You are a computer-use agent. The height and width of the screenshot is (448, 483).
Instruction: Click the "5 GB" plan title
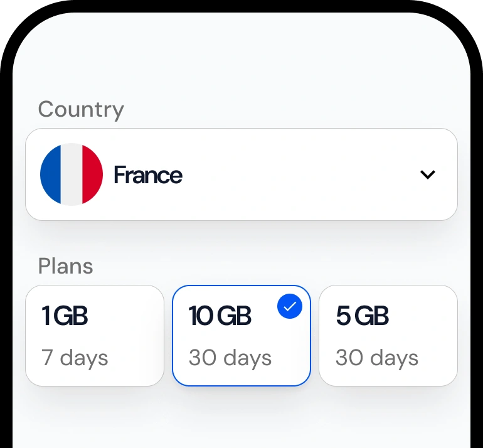click(x=363, y=316)
